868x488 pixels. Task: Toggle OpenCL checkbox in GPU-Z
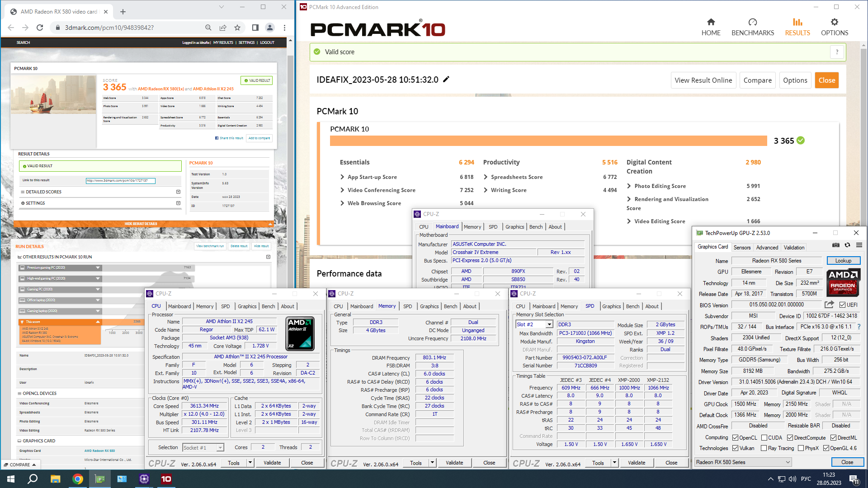tap(735, 438)
